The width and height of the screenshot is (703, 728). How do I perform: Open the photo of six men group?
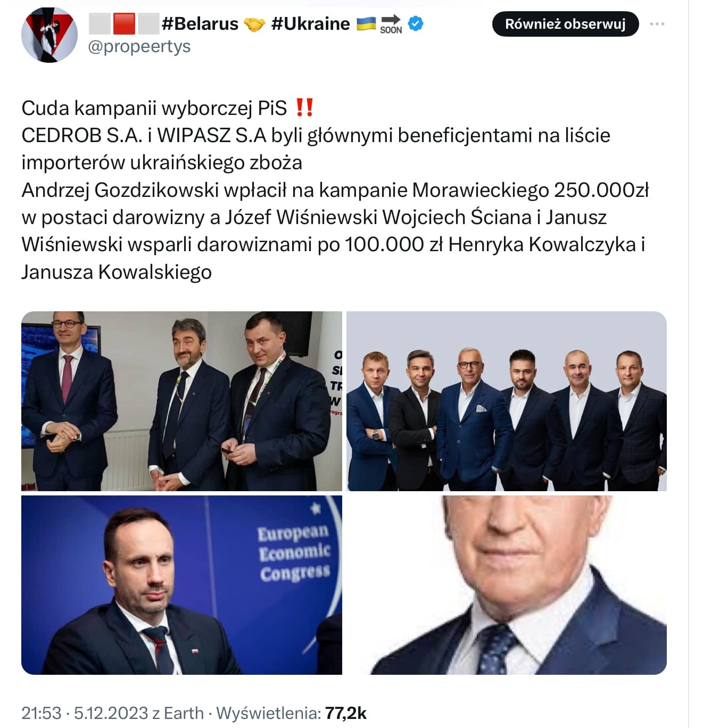[507, 401]
